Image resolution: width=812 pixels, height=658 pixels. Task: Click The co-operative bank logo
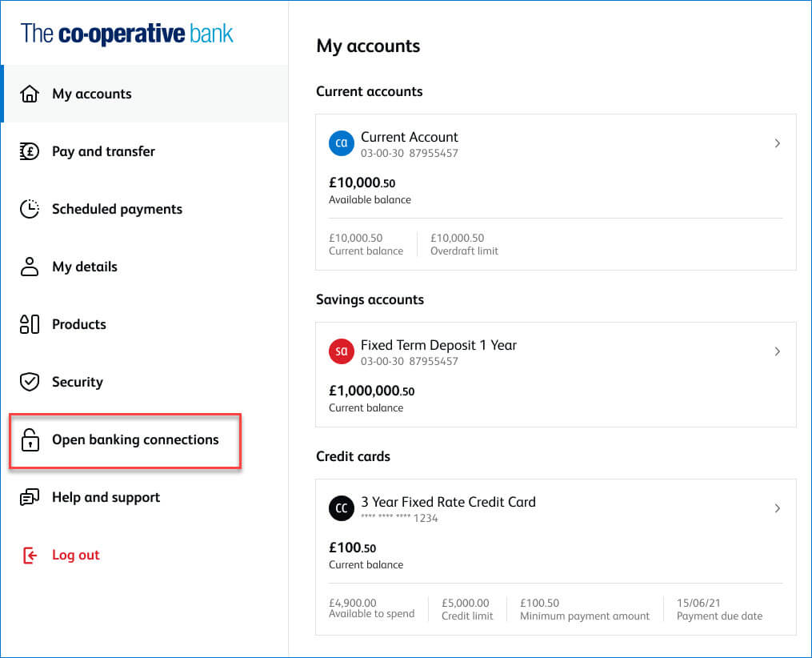127,34
